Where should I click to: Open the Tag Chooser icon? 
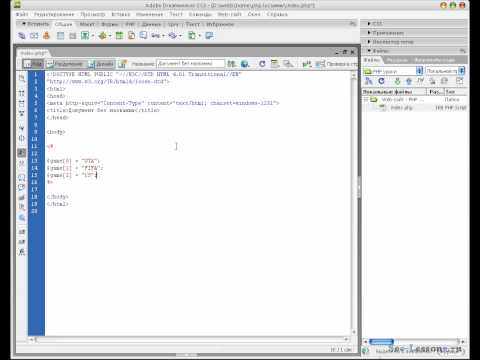coord(209,35)
